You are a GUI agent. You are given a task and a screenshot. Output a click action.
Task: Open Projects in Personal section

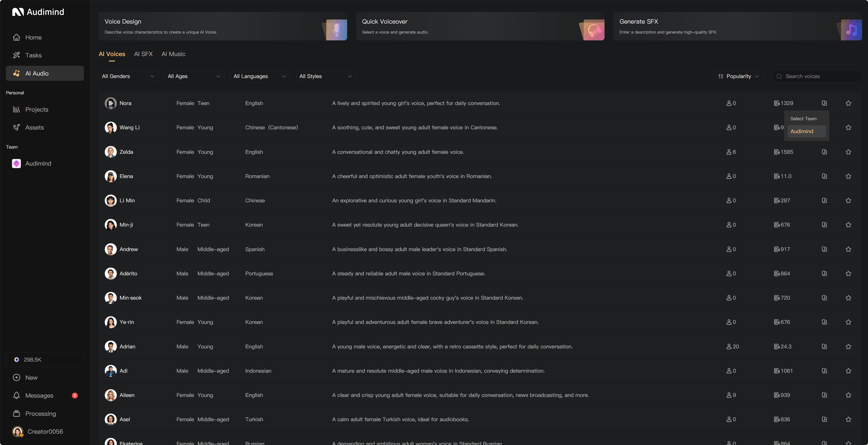[x=45, y=110]
